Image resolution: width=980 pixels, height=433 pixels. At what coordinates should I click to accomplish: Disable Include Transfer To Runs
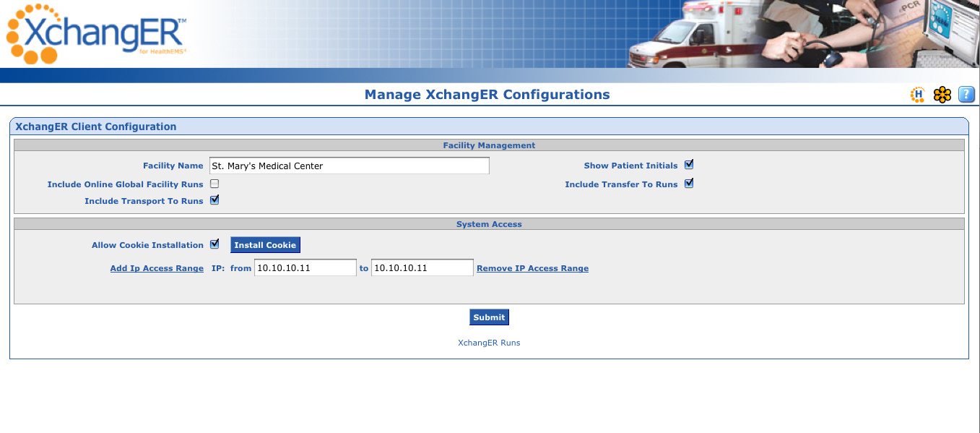[x=688, y=183]
